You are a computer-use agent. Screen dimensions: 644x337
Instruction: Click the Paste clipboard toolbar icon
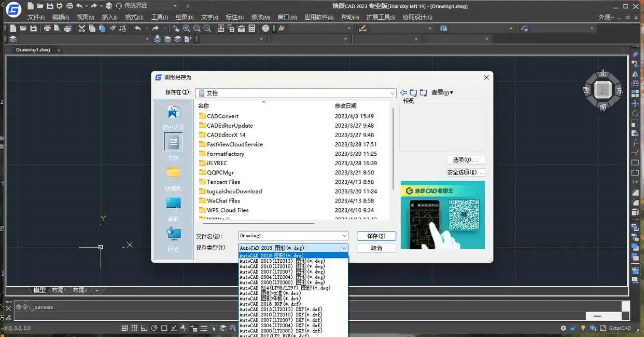pos(102,28)
